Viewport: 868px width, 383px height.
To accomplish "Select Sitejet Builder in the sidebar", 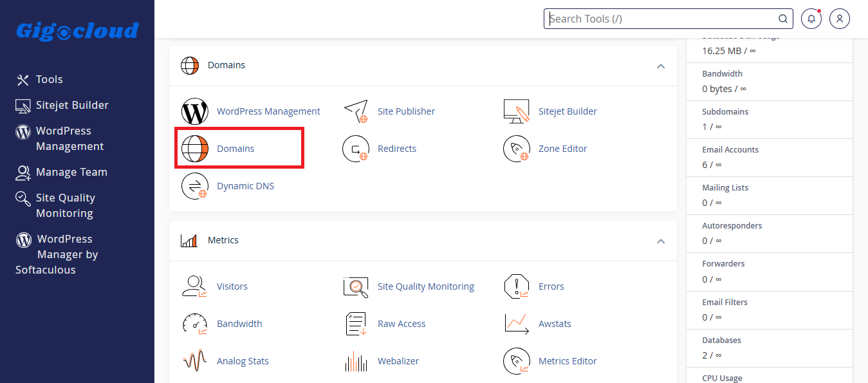I will tap(62, 106).
